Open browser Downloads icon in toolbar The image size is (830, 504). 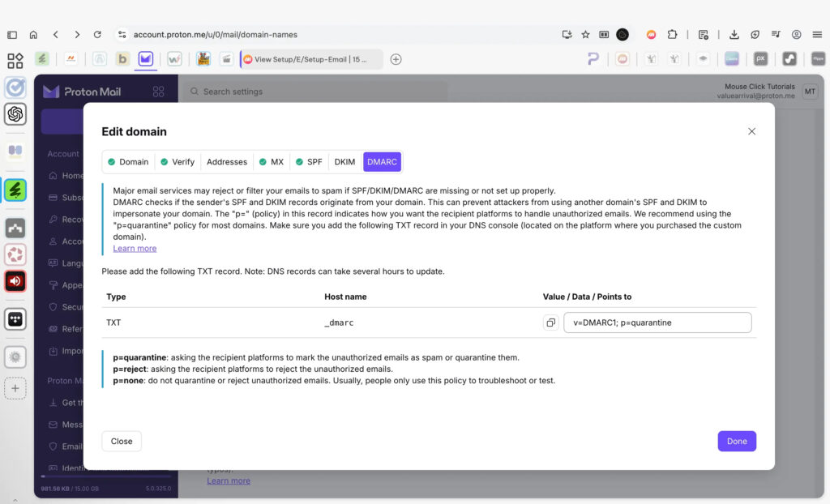click(734, 35)
